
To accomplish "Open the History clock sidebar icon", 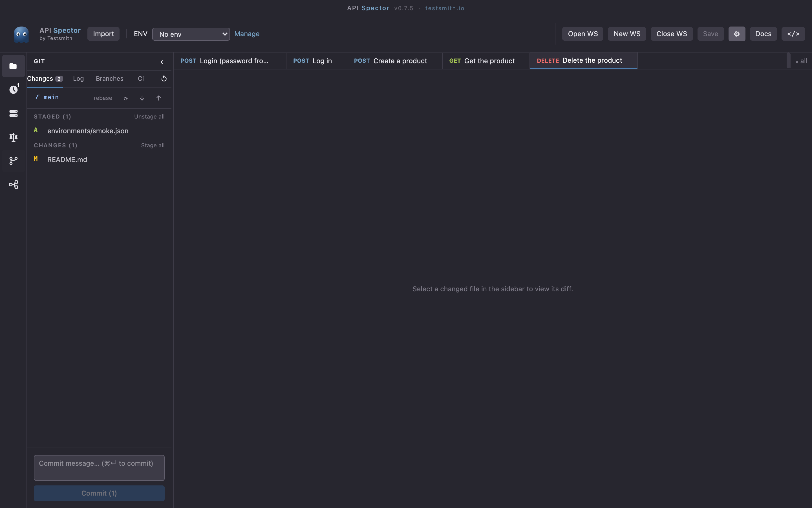I will 14,90.
